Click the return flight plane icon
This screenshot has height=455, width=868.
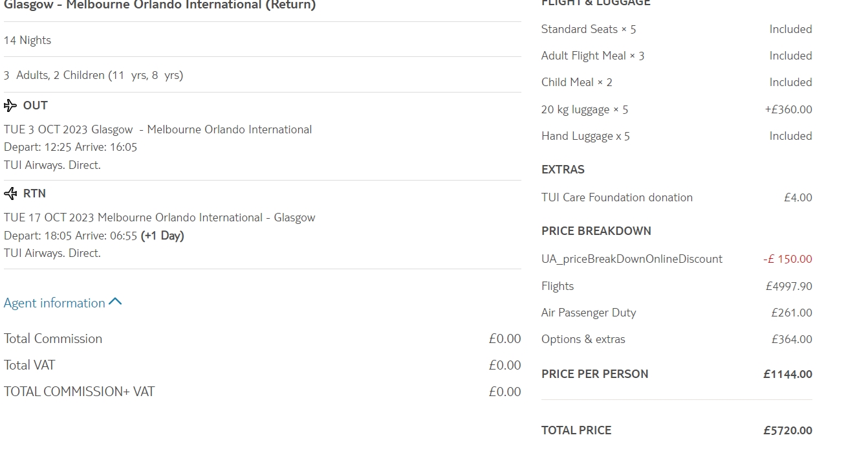point(10,194)
